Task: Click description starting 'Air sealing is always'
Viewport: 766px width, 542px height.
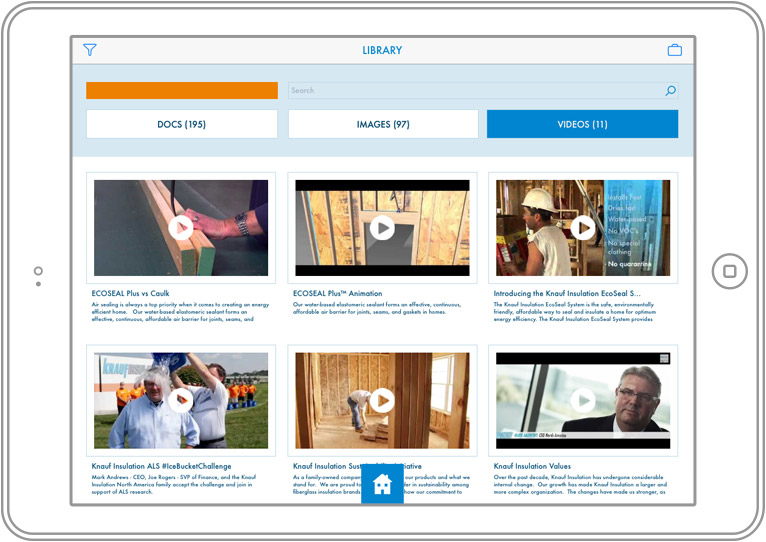Action: coord(180,312)
